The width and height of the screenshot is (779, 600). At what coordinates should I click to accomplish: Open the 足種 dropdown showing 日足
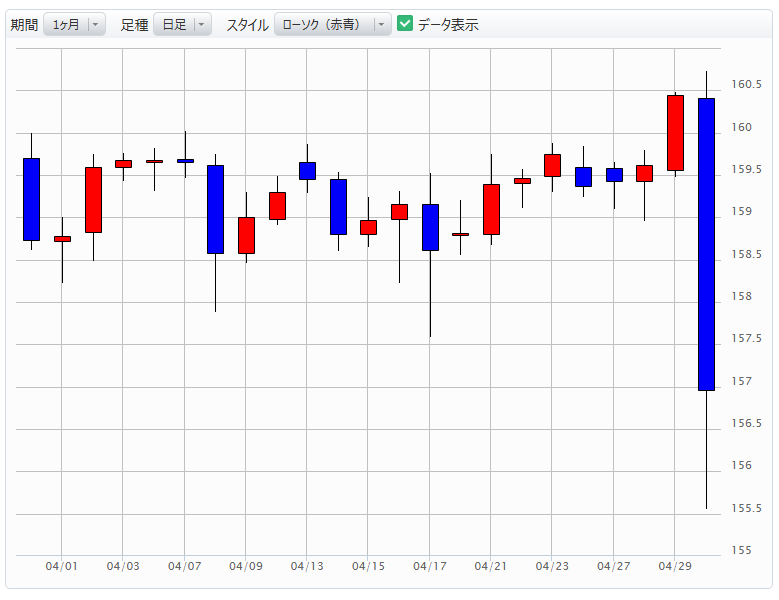tap(182, 25)
